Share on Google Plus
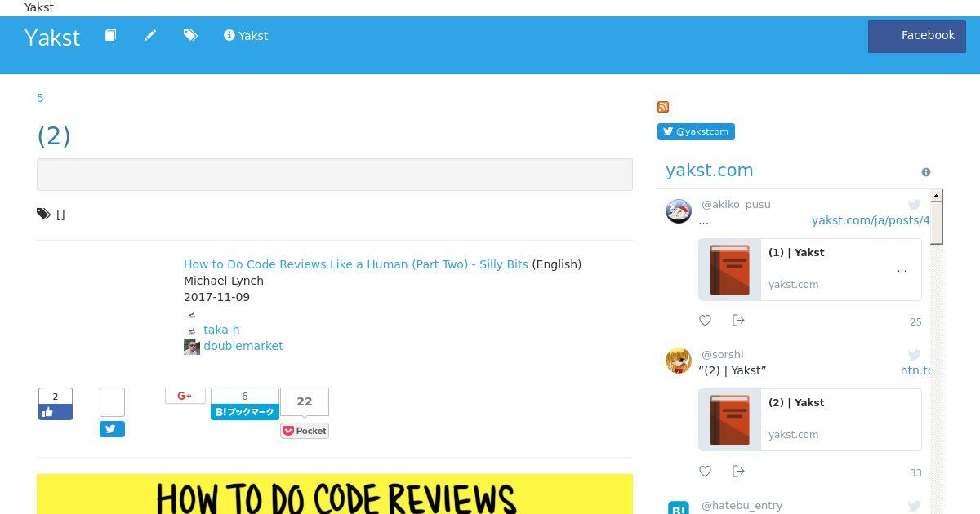This screenshot has height=514, width=980. pos(185,396)
